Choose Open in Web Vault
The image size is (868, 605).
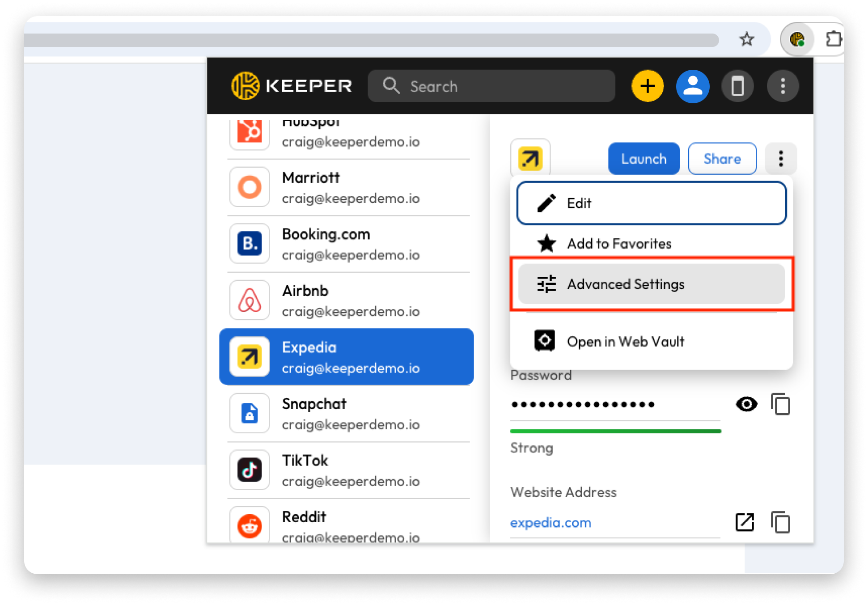point(626,341)
